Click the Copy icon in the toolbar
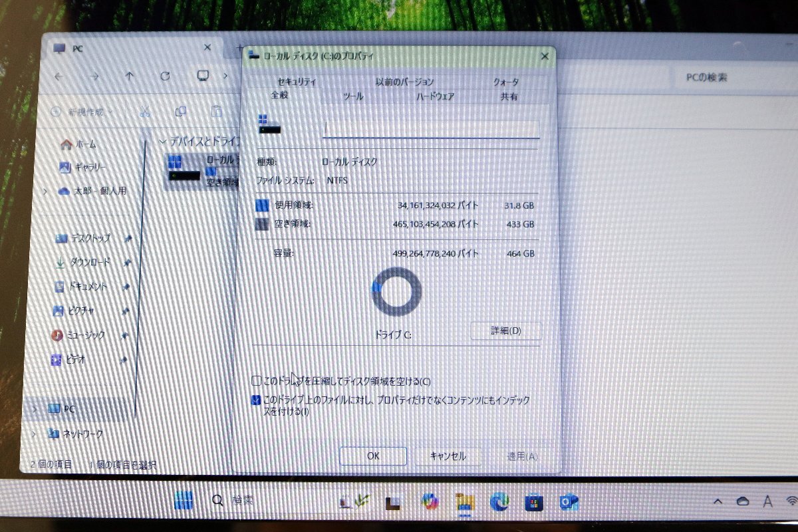The image size is (798, 532). pos(180,111)
